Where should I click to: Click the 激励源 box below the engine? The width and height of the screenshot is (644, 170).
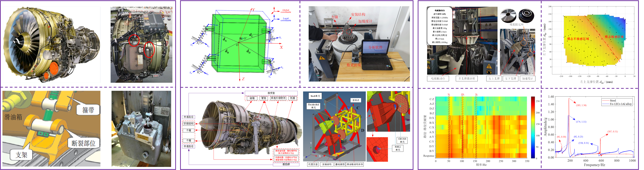tap(286, 165)
